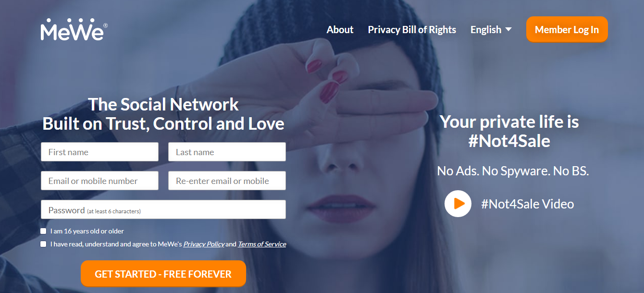Focus the Last name field
The width and height of the screenshot is (644, 293).
point(227,152)
